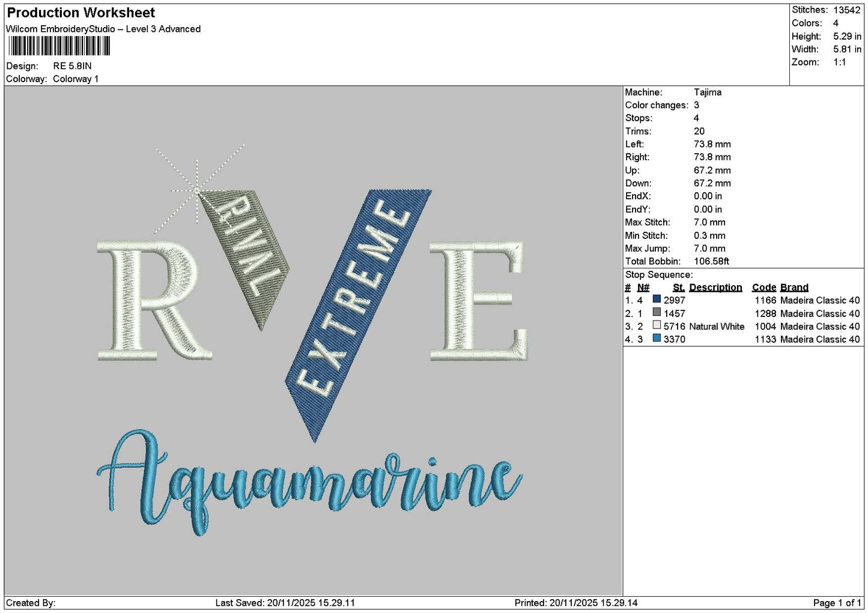
Task: Click the blue EXTREME banner in design
Action: (358, 315)
